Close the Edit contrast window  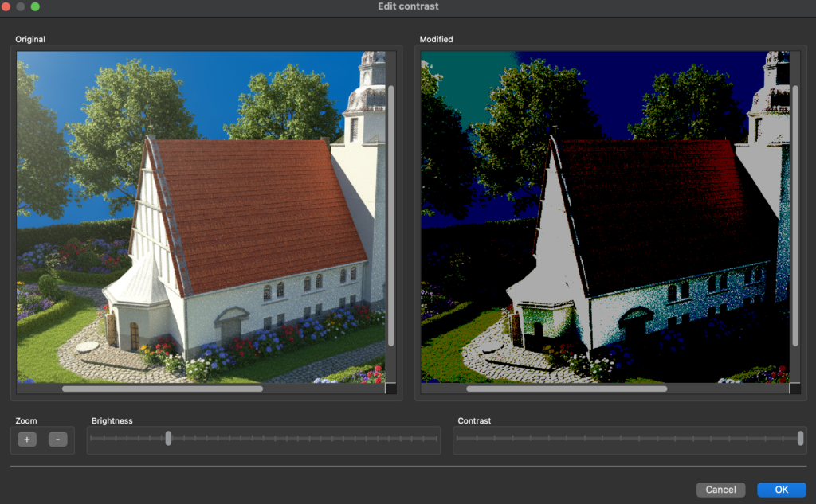[x=6, y=6]
